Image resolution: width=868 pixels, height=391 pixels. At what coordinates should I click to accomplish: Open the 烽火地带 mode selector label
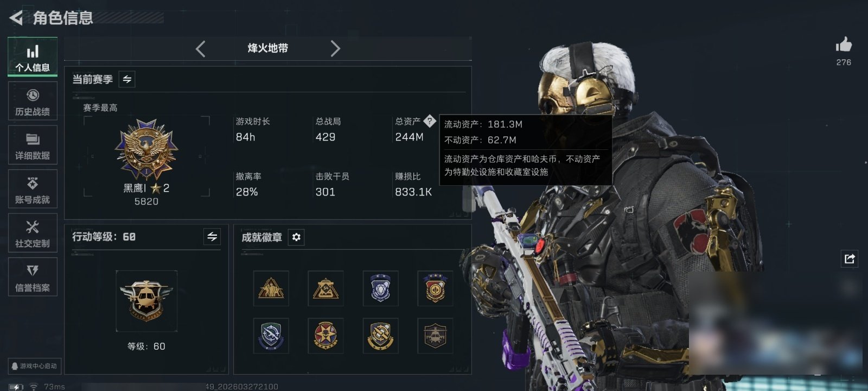(267, 48)
